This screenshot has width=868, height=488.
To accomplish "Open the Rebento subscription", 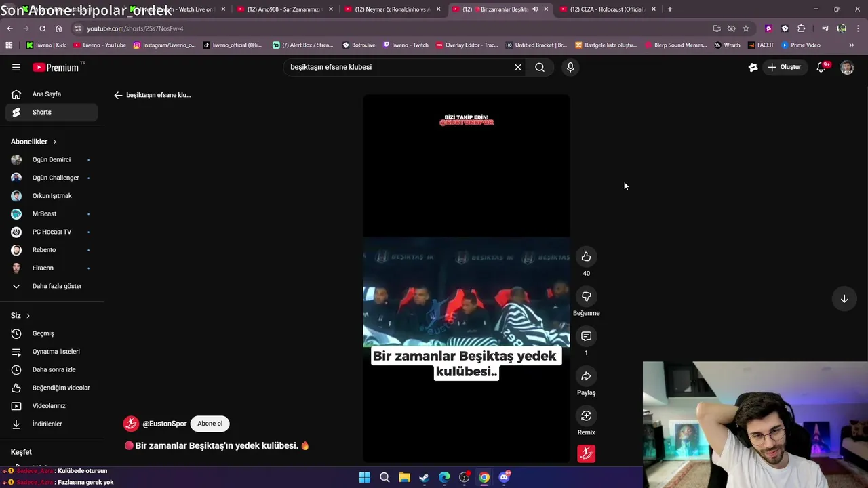I will pos(52,250).
